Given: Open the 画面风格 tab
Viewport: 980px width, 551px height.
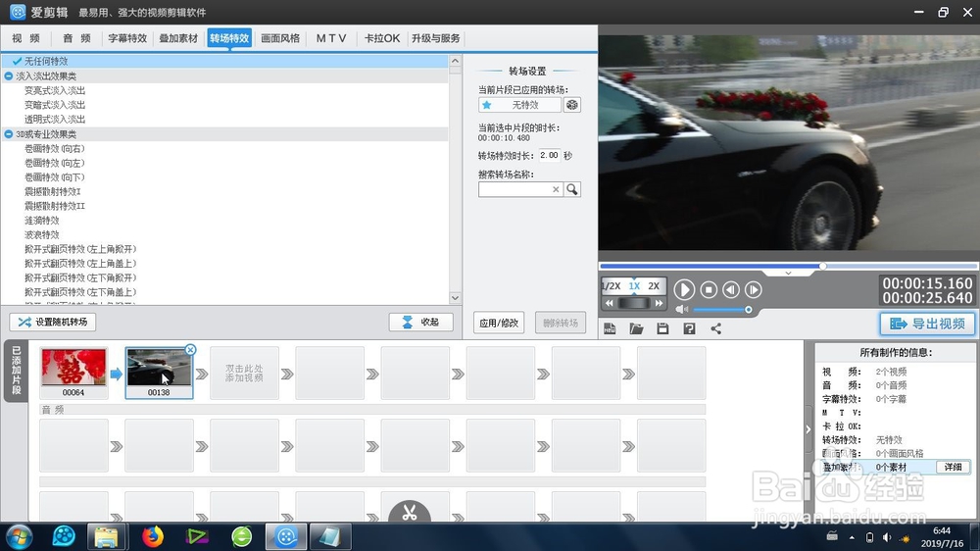Looking at the screenshot, I should [280, 38].
